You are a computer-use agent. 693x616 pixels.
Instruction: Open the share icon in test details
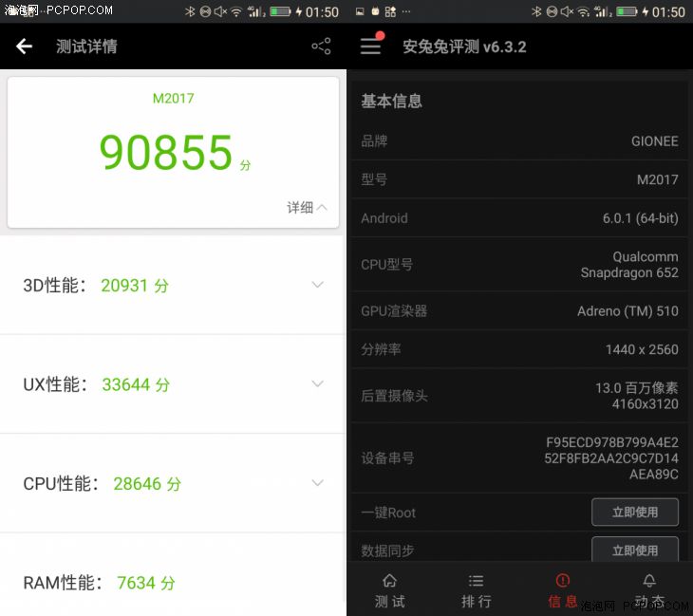[x=321, y=46]
